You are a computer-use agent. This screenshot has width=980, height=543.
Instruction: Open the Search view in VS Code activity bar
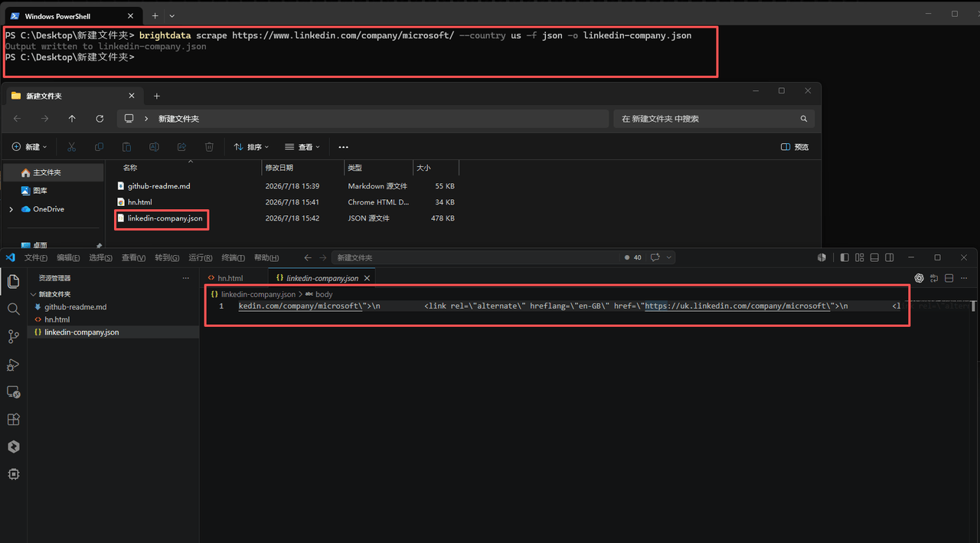[x=13, y=309]
